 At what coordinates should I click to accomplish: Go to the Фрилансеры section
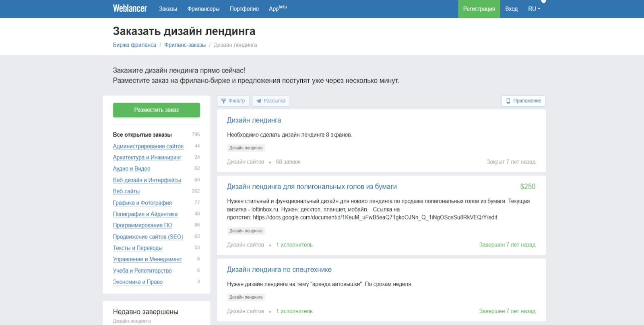[203, 9]
